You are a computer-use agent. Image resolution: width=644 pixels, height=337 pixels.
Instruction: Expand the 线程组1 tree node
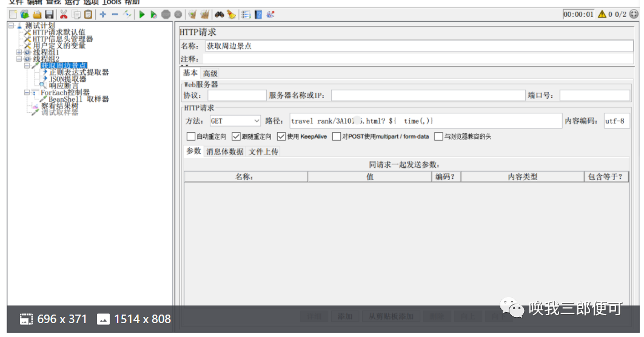tap(19, 52)
